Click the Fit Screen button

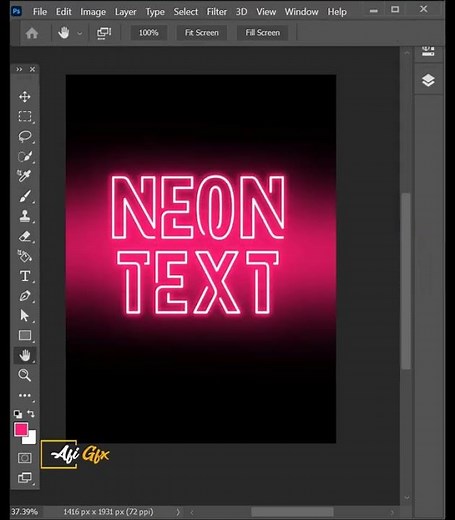[202, 33]
